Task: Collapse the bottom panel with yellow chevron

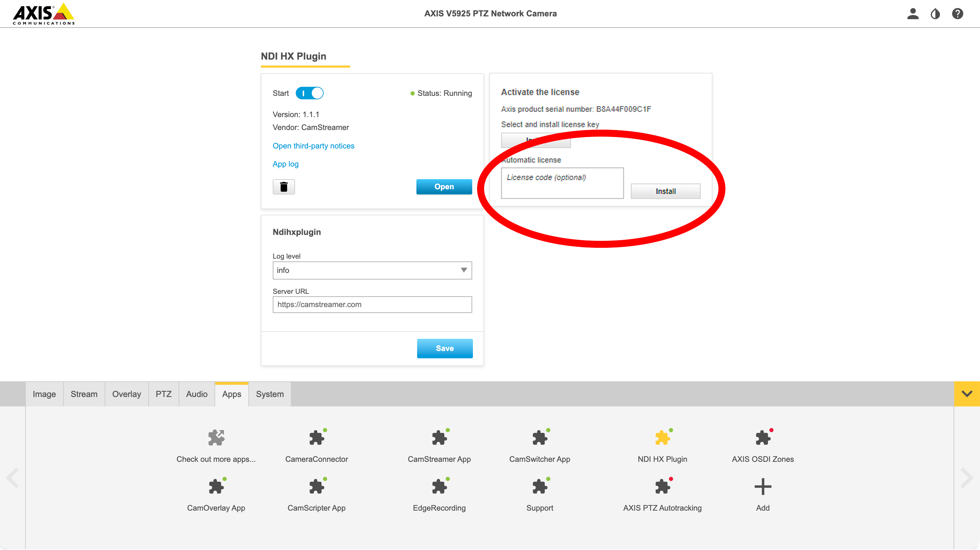Action: [x=966, y=394]
